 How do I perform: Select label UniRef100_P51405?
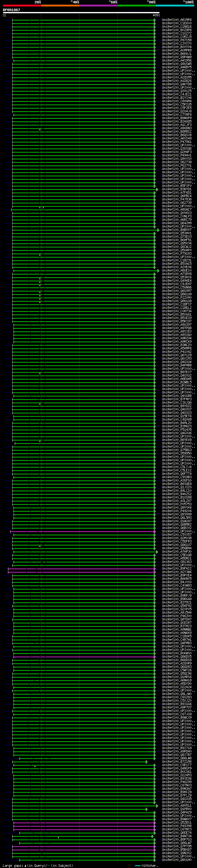[x=177, y=430]
